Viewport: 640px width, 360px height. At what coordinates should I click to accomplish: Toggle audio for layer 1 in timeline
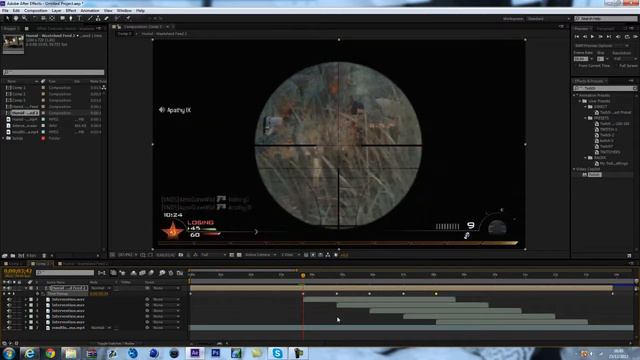[x=9, y=288]
